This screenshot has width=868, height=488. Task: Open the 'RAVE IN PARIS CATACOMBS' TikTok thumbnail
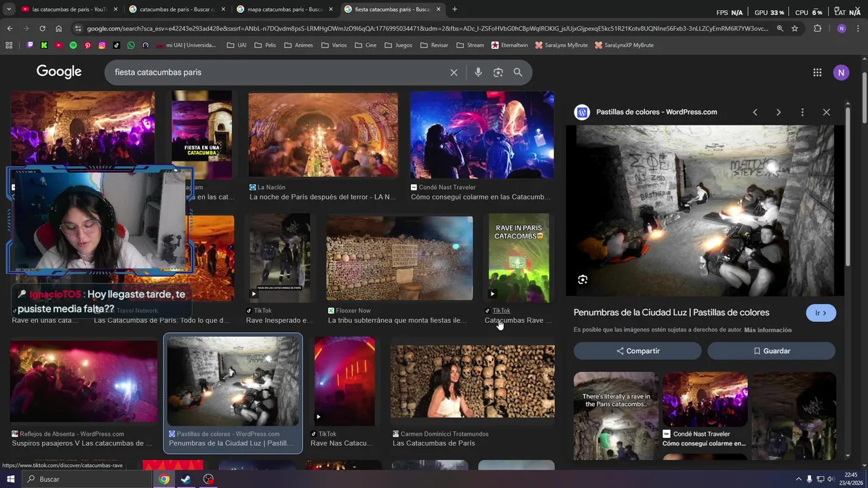pos(519,258)
